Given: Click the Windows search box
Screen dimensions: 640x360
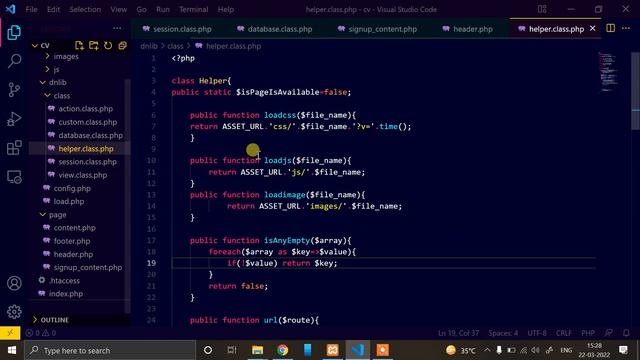Looking at the screenshot, I should tap(110, 350).
